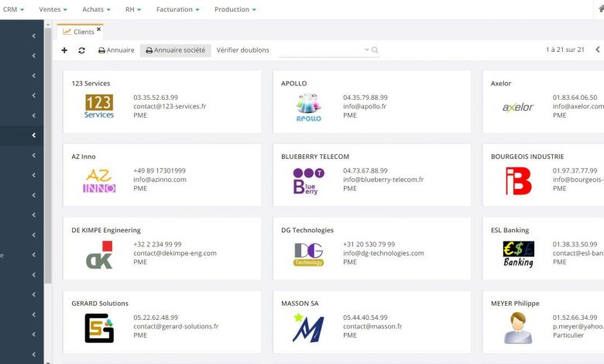Viewport: 604px width, 364px height.
Task: Click the 123 Services title
Action: point(91,83)
